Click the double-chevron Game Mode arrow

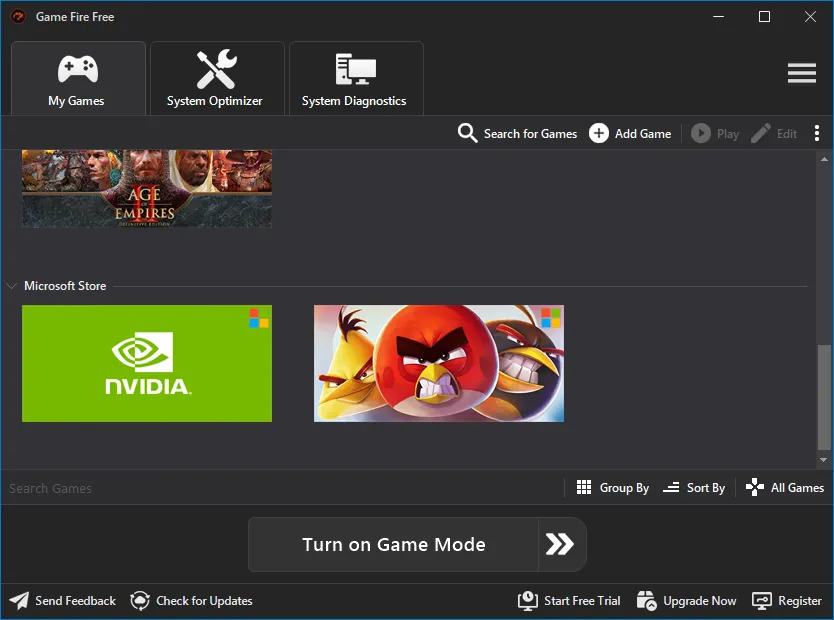click(560, 544)
